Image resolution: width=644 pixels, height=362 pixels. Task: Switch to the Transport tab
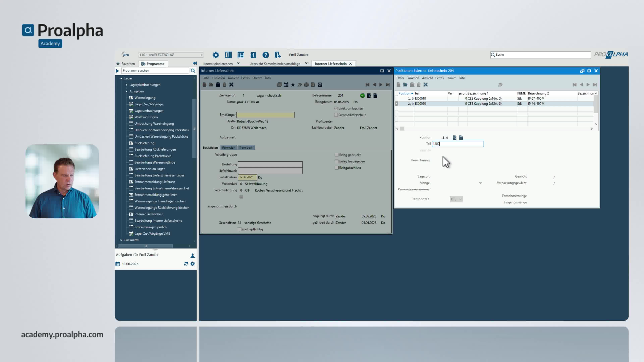click(x=246, y=148)
